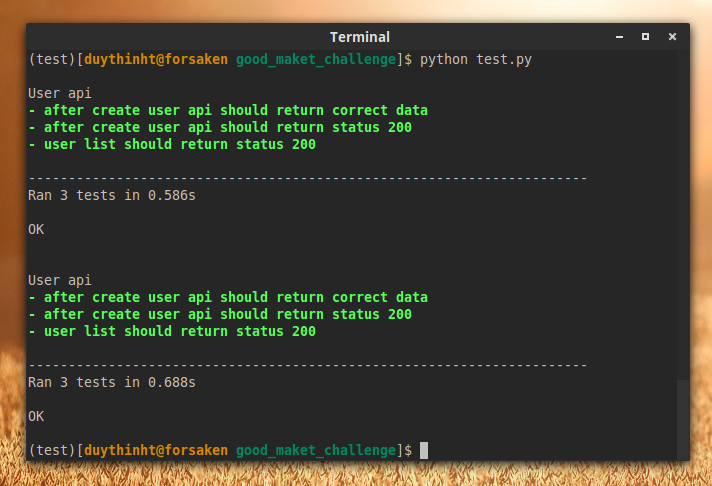Click the block cursor at the empty prompt
The height and width of the screenshot is (486, 712).
(x=424, y=450)
